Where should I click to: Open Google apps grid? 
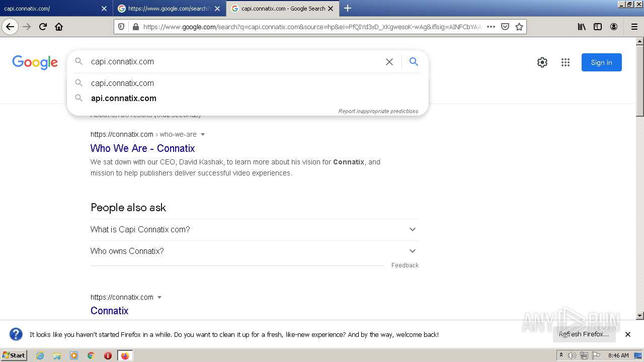tap(566, 62)
